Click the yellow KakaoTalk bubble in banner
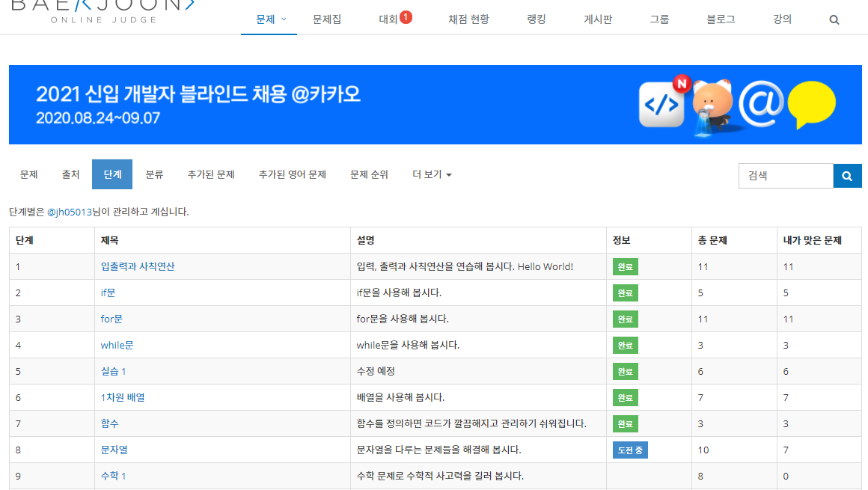The width and height of the screenshot is (868, 490). point(811,104)
